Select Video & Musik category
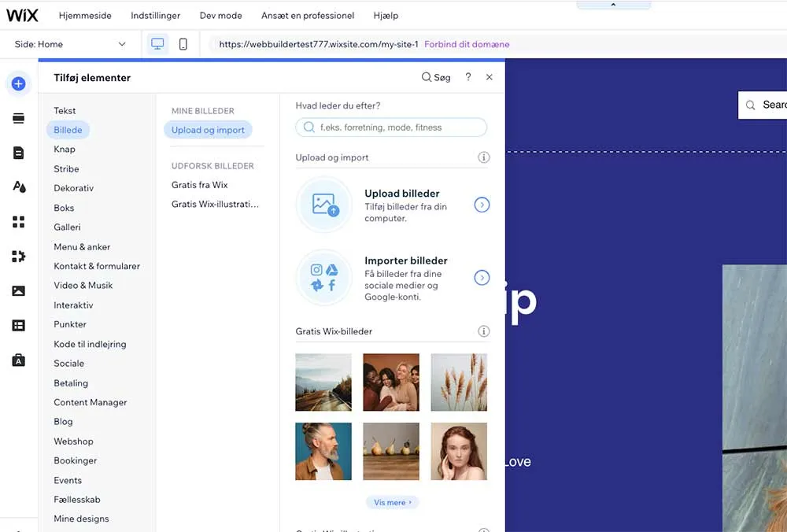This screenshot has width=787, height=532. pyautogui.click(x=83, y=285)
